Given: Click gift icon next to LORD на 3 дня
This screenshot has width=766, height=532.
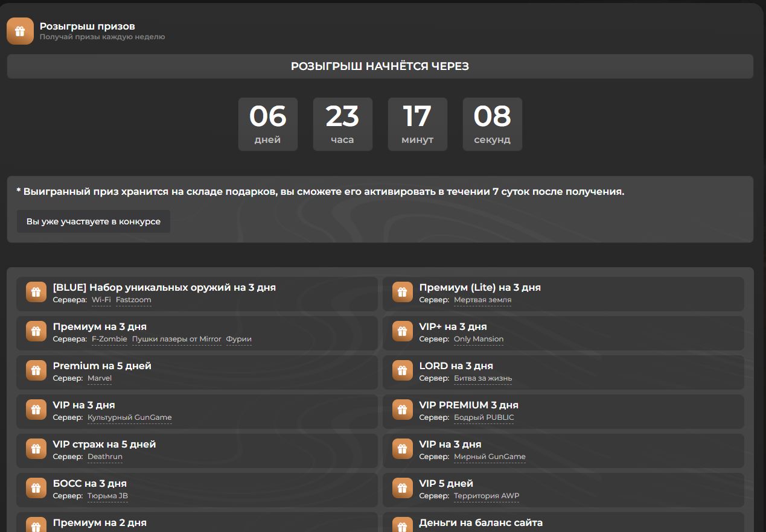Looking at the screenshot, I should [403, 371].
